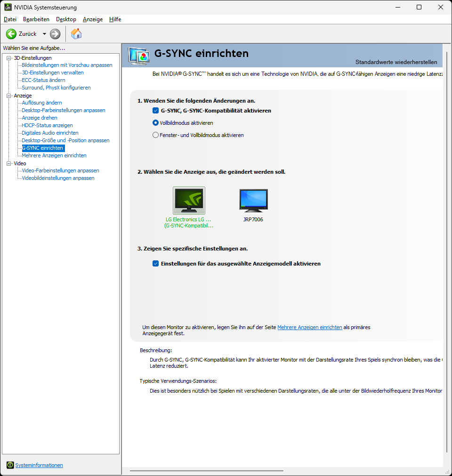The height and width of the screenshot is (476, 452).
Task: Open Mehrere Anzeigen einrichten in the tree
Action: [54, 155]
